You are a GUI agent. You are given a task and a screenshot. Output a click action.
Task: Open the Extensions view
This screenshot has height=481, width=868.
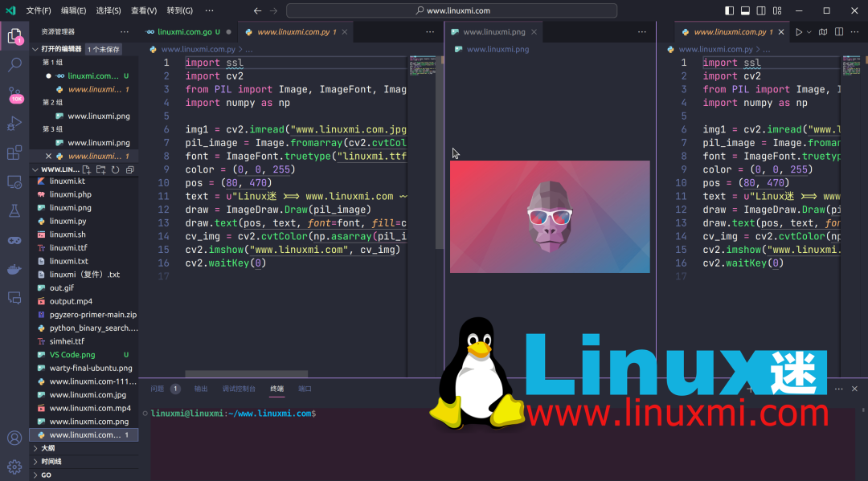tap(14, 153)
